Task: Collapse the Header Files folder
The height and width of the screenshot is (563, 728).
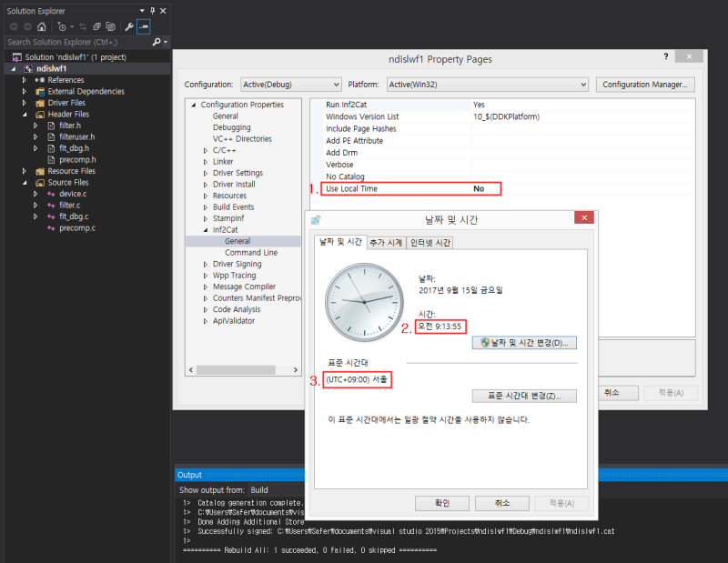Action: coord(25,115)
